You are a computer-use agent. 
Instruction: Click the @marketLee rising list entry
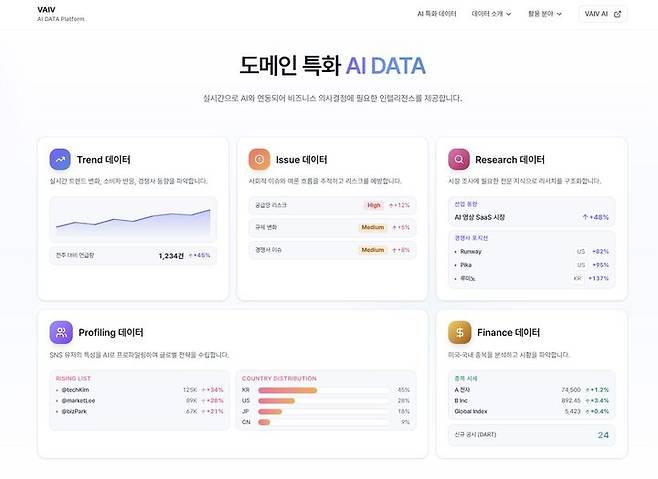click(x=139, y=400)
